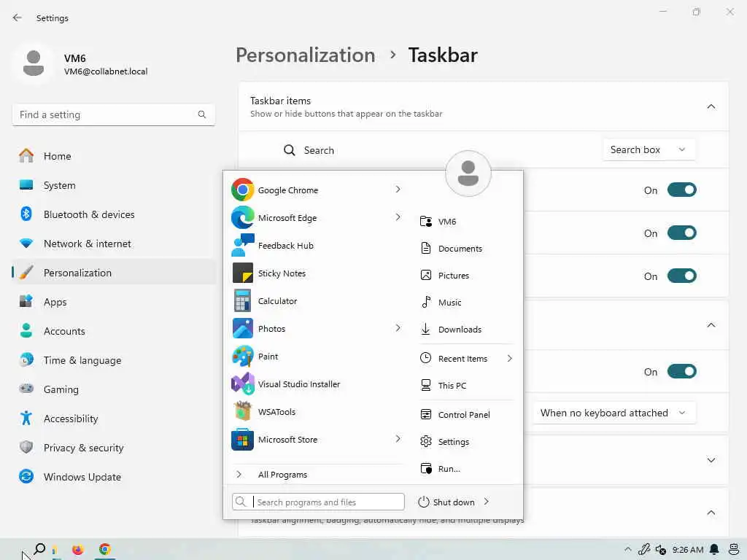Viewport: 747px width, 560px height.
Task: Select System in Settings sidebar
Action: 113,185
